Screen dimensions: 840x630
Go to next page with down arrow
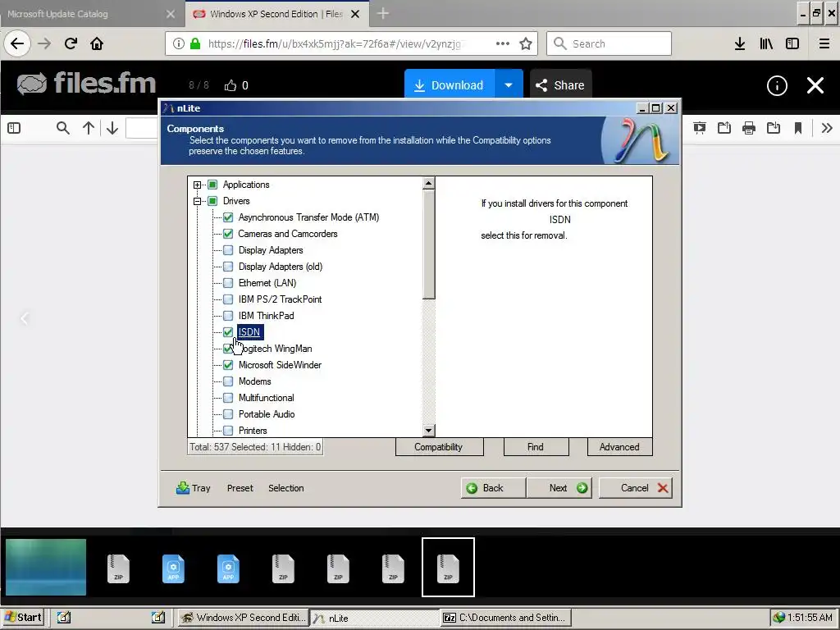(x=112, y=128)
